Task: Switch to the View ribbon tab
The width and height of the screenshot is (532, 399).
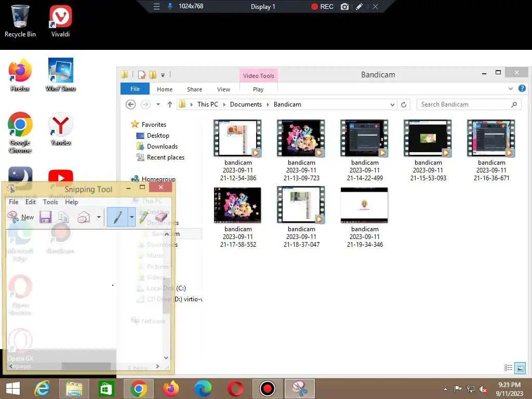Action: pyautogui.click(x=223, y=89)
